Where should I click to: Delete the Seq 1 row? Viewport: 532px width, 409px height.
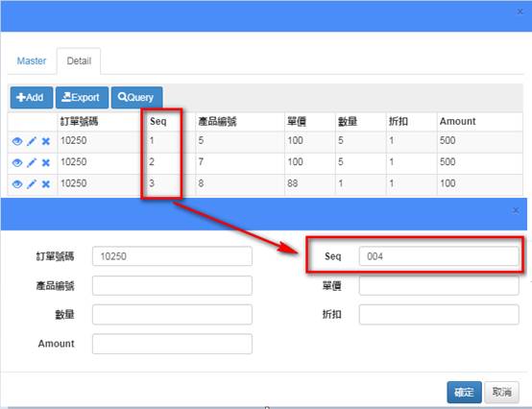pos(46,141)
